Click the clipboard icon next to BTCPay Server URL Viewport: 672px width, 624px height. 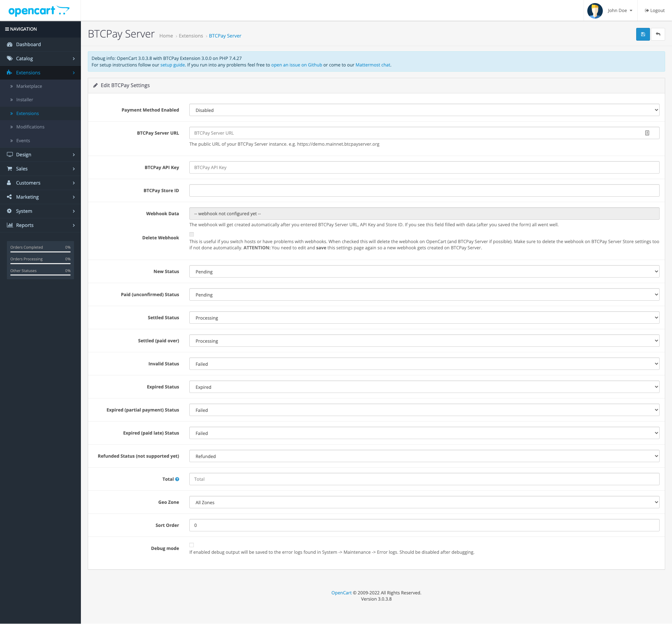[x=647, y=133]
